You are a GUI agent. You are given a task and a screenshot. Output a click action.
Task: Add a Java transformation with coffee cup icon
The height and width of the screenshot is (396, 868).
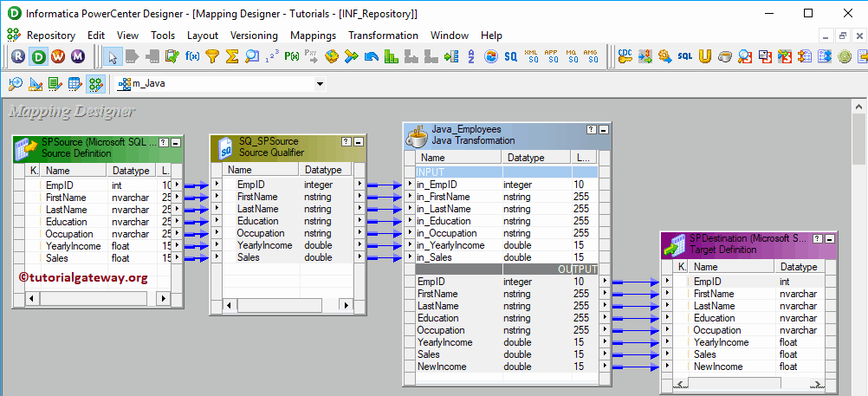(x=725, y=56)
